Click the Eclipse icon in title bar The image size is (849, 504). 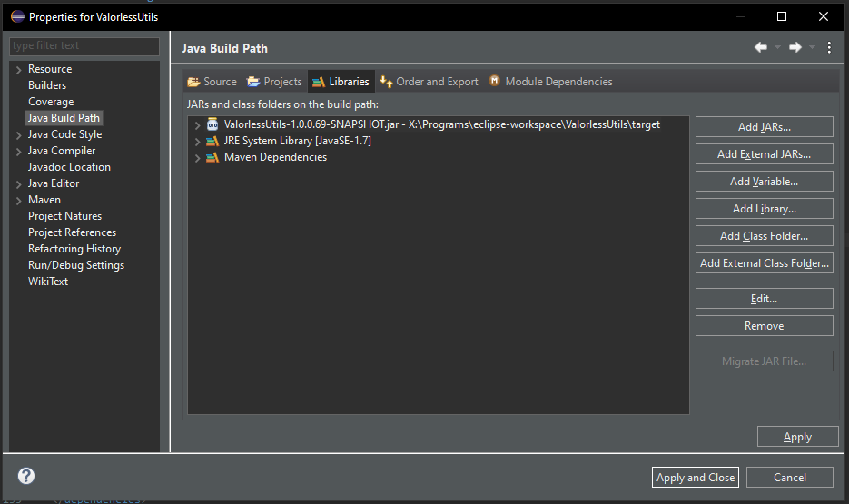(17, 16)
